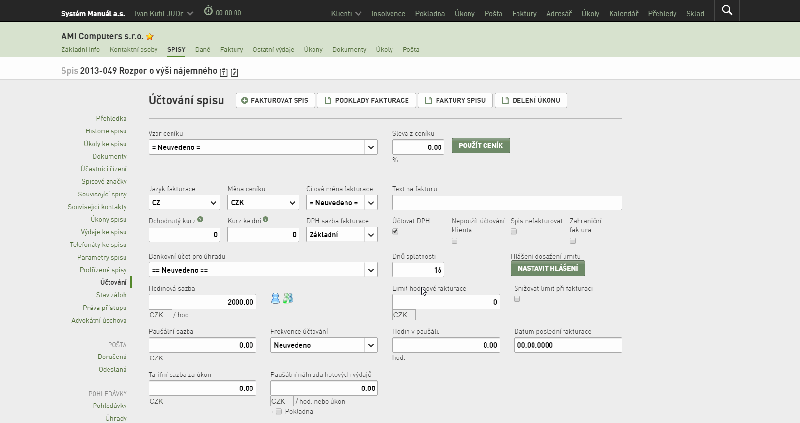Open Pokladna in the top menu
800x423 pixels.
click(x=430, y=14)
